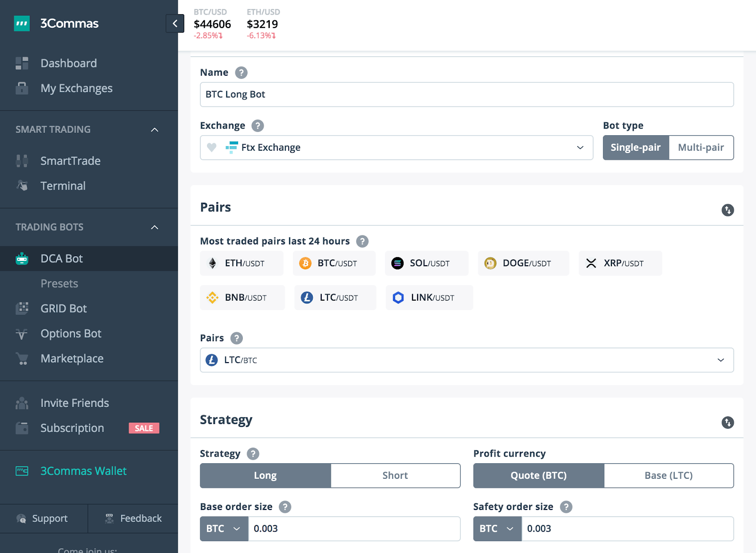
Task: Collapse the Trading Bots section
Action: click(155, 227)
